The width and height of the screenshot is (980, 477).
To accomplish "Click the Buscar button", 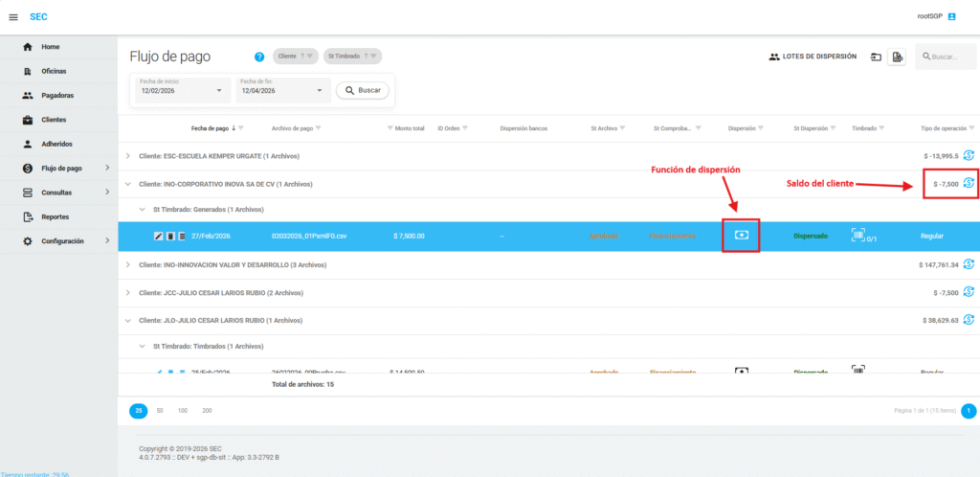I will click(363, 90).
